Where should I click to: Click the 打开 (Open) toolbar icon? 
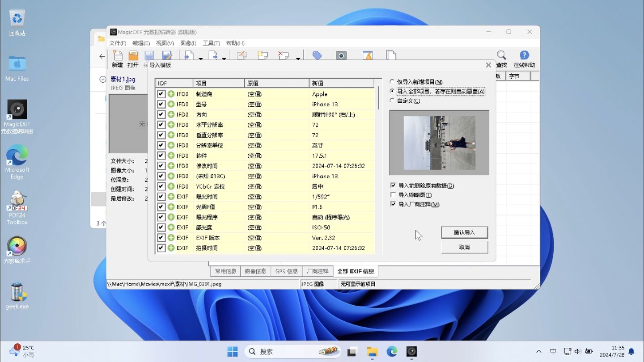coord(133,55)
